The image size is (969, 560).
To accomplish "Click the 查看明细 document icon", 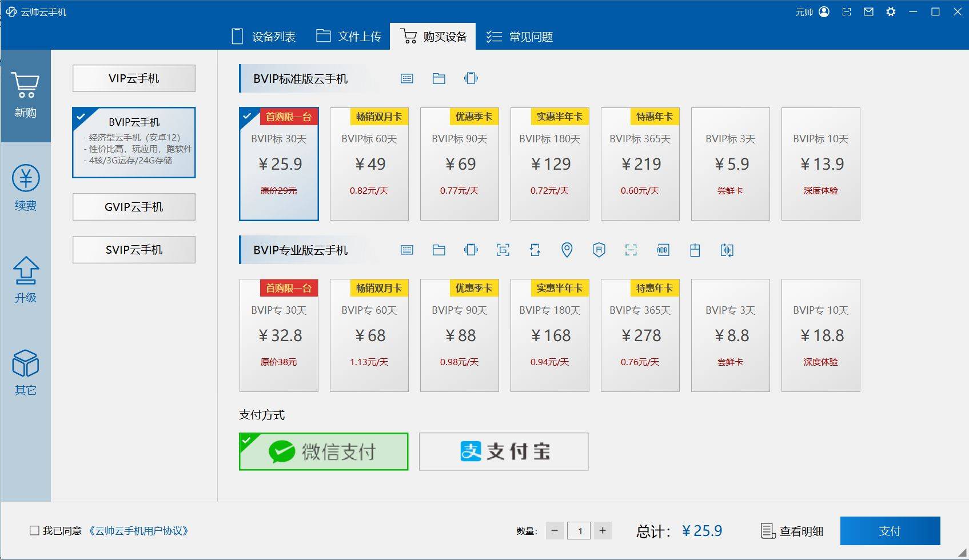I will coord(768,531).
